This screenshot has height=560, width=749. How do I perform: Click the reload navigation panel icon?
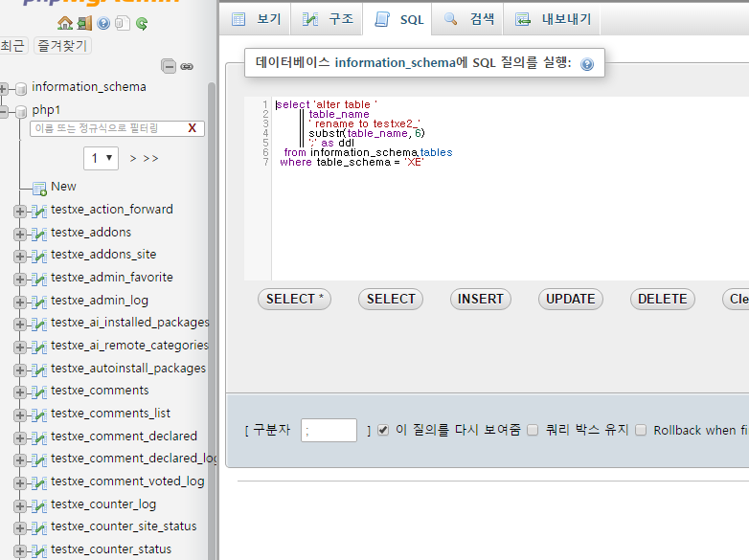(x=142, y=23)
